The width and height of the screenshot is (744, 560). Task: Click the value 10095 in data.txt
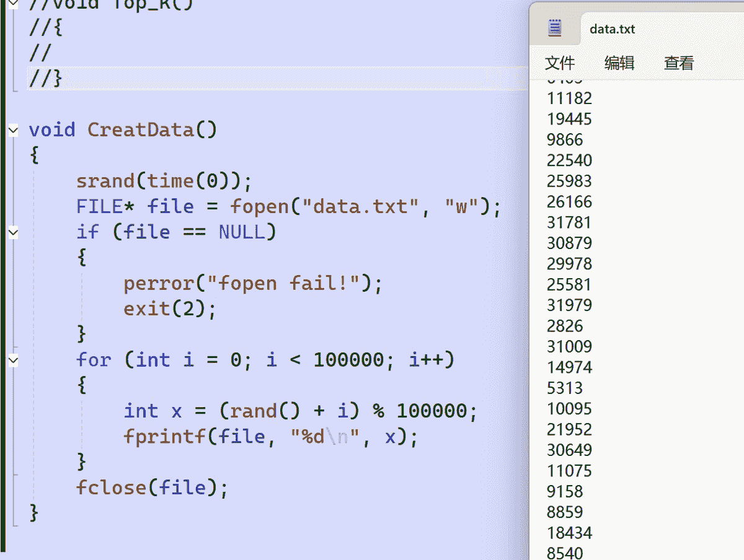coord(569,409)
